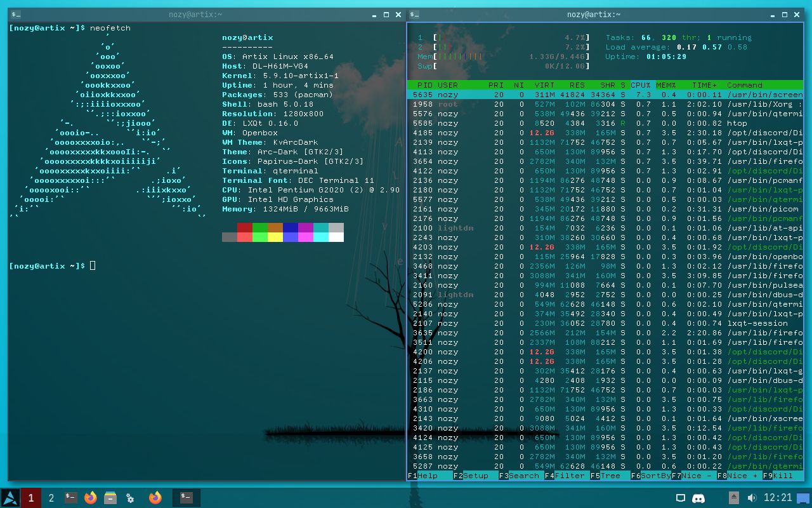The image size is (812, 508).
Task: Click the red swatch in neofetch palette
Action: [245, 227]
